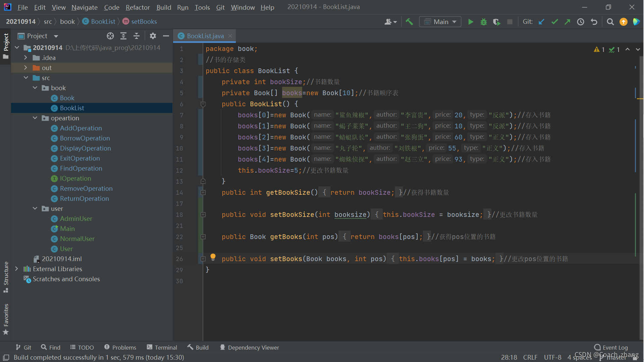This screenshot has height=362, width=644.
Task: Collapse the opeartion package
Action: pos(35,118)
